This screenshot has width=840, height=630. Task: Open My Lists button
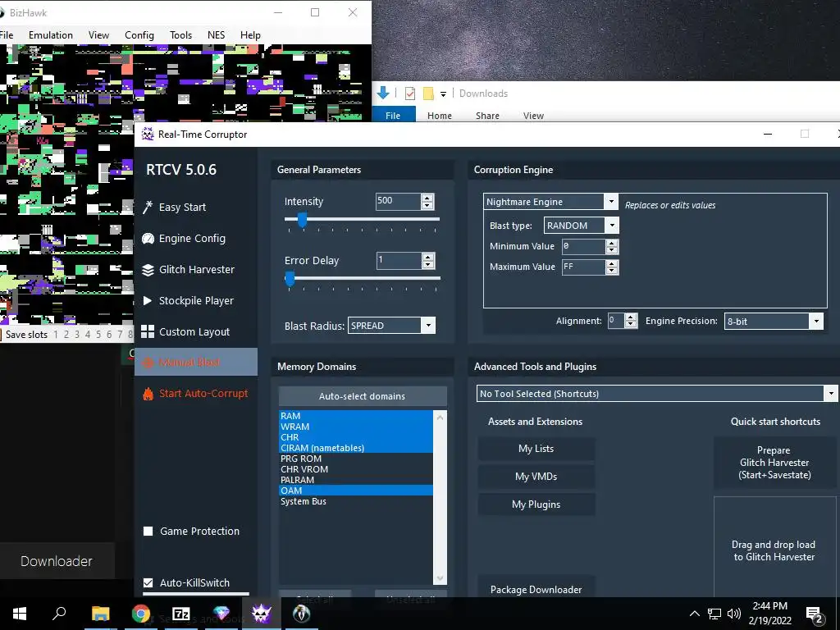coord(536,449)
